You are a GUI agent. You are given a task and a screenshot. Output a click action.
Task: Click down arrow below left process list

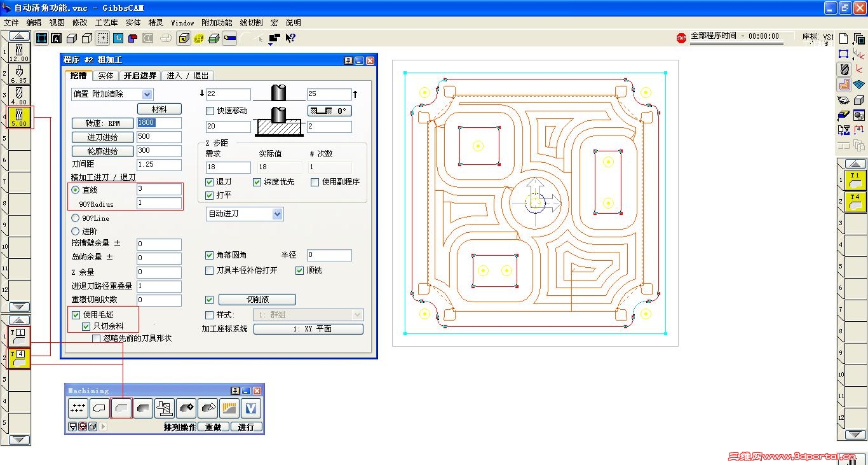[x=20, y=440]
